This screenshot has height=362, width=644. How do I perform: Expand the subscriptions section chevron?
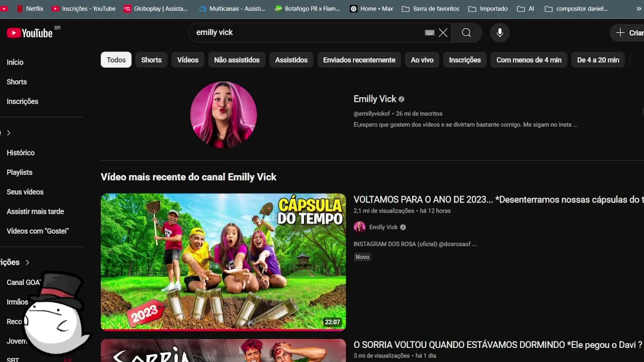pyautogui.click(x=27, y=262)
